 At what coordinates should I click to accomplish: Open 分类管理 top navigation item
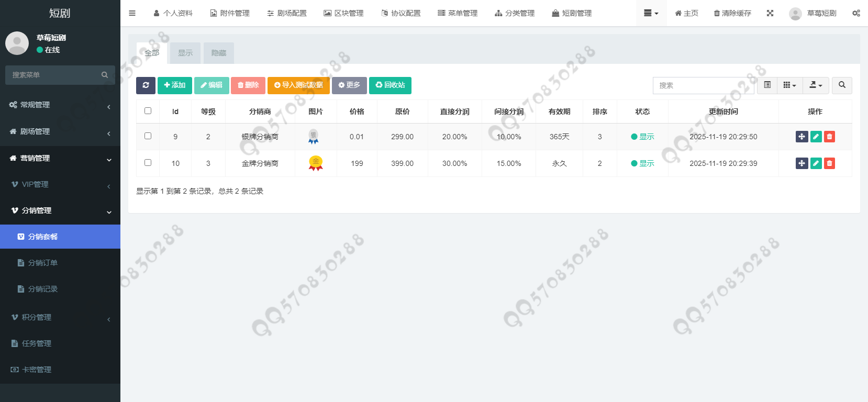click(515, 13)
